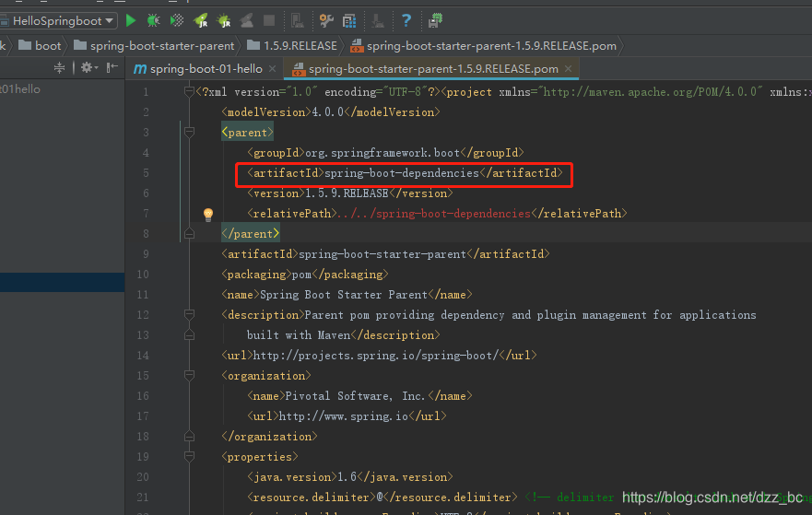
Task: Click the java.version 1.6 text
Action: [347, 477]
